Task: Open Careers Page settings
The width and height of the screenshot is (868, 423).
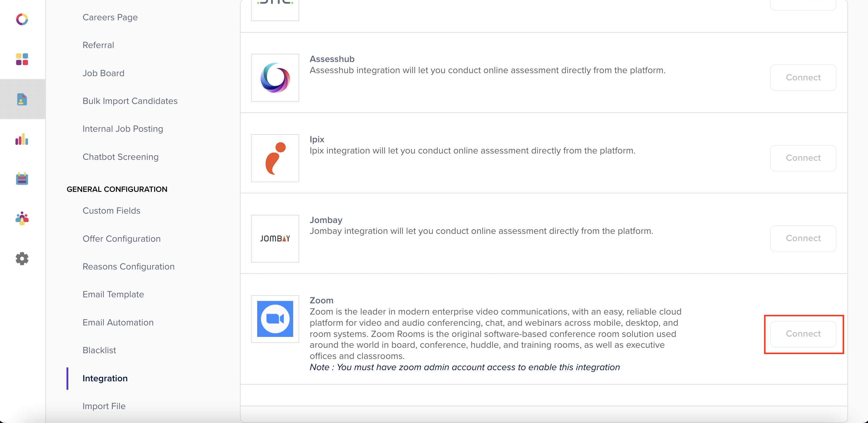Action: point(110,17)
